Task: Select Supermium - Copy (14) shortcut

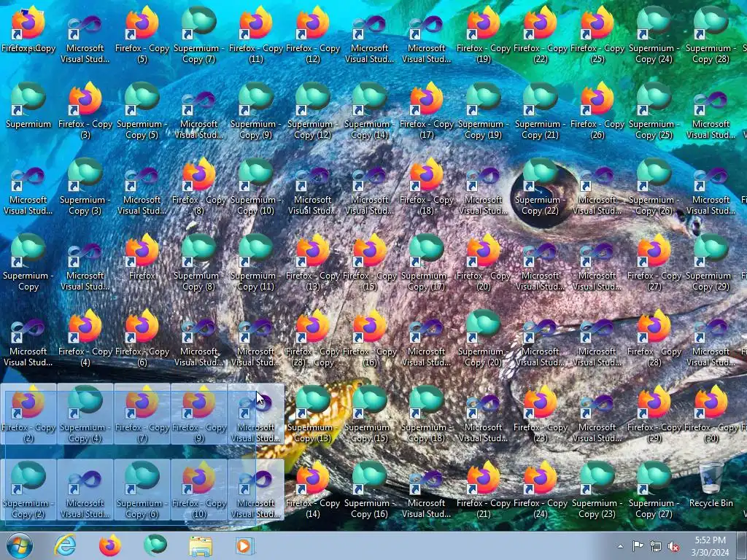Action: [369, 111]
